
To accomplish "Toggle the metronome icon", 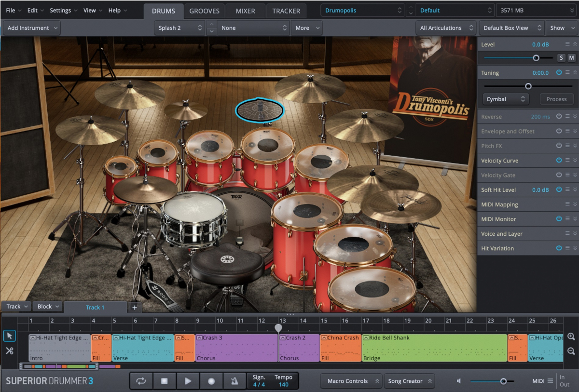I will click(234, 381).
